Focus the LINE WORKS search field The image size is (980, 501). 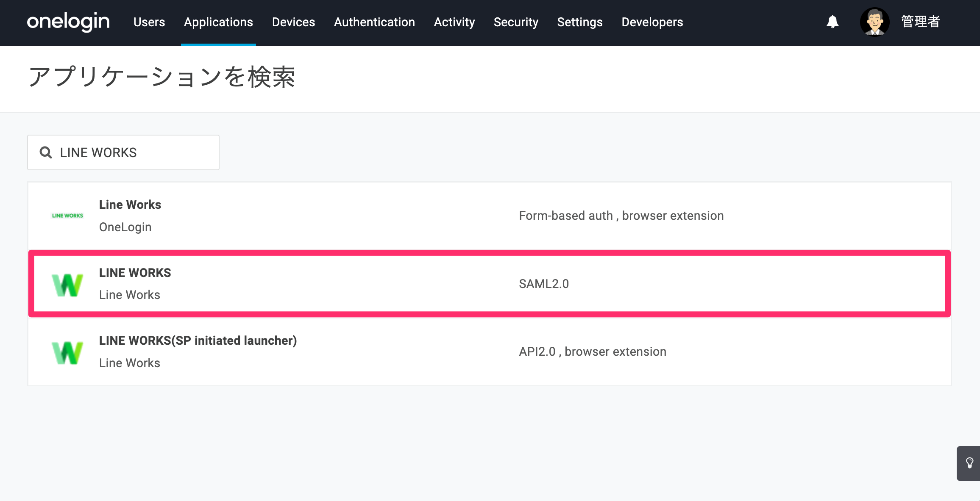pos(123,152)
